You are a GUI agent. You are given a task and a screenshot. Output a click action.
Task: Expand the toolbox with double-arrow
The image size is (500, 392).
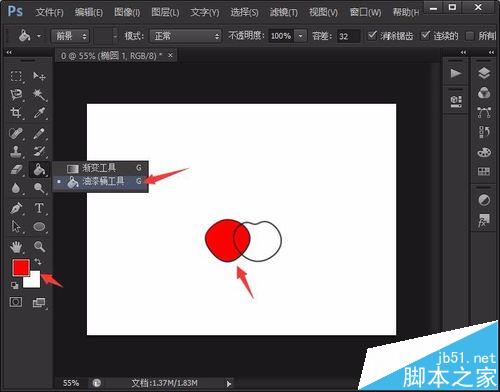coord(9,52)
